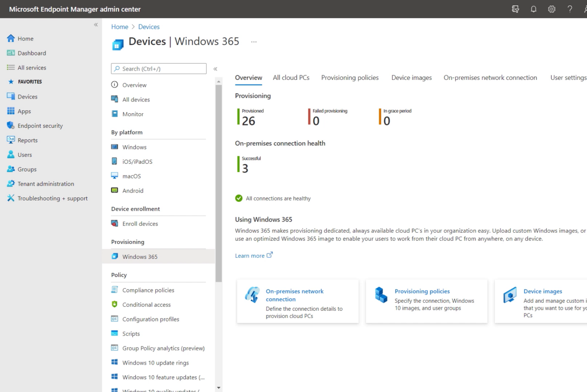587x392 pixels.
Task: Open the Learn more link
Action: (253, 255)
